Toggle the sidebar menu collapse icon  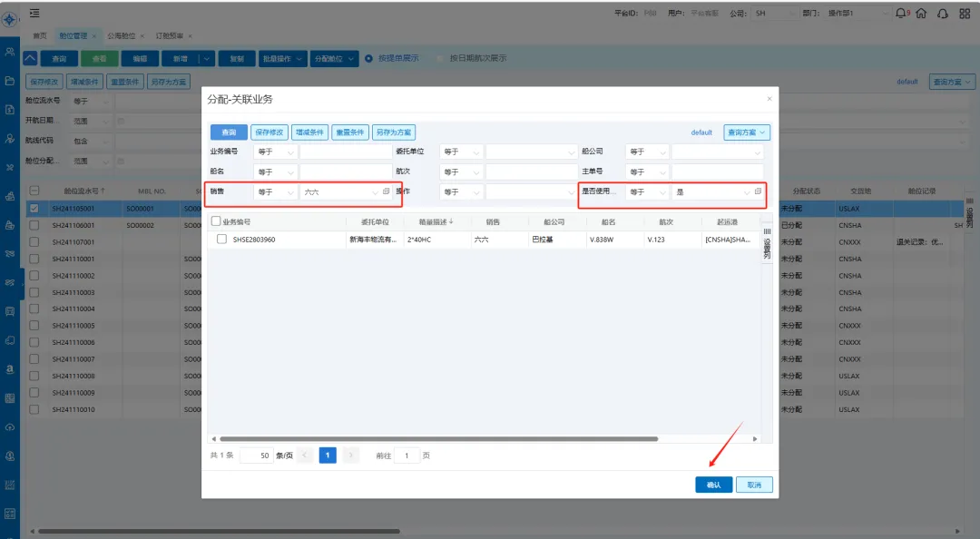pyautogui.click(x=34, y=13)
